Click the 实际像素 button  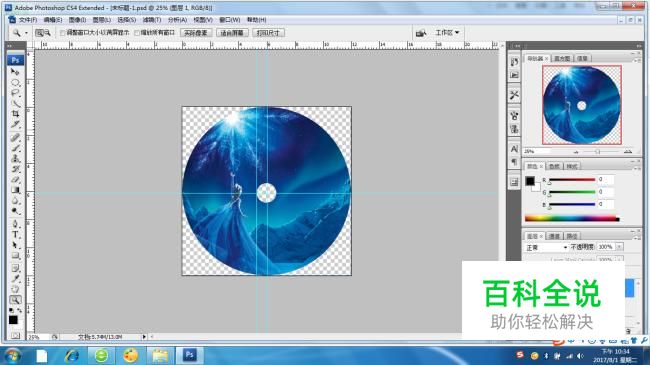(196, 33)
